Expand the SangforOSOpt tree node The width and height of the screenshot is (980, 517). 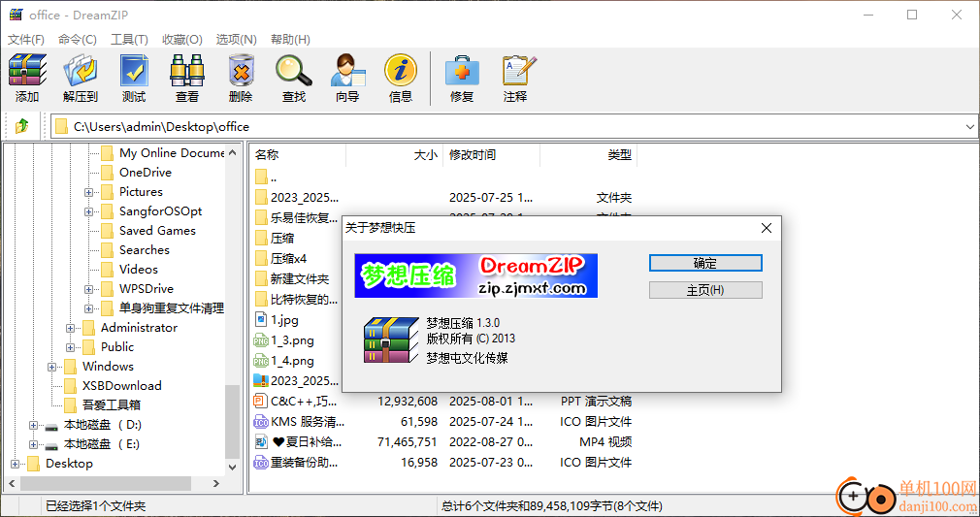[88, 211]
